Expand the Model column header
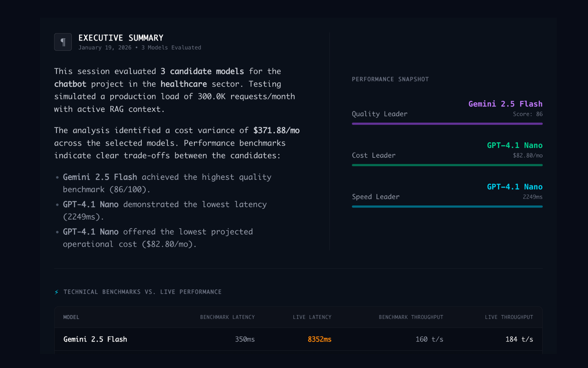 pyautogui.click(x=71, y=317)
